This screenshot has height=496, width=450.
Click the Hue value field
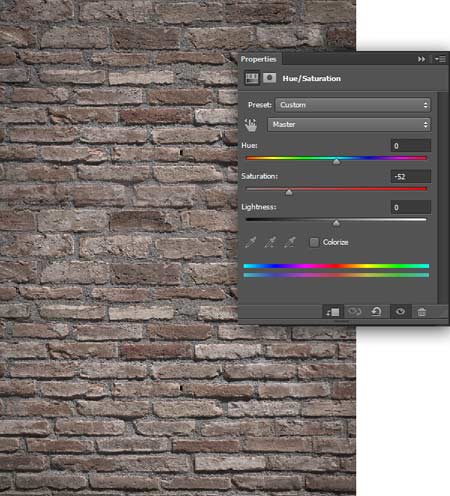(x=411, y=146)
